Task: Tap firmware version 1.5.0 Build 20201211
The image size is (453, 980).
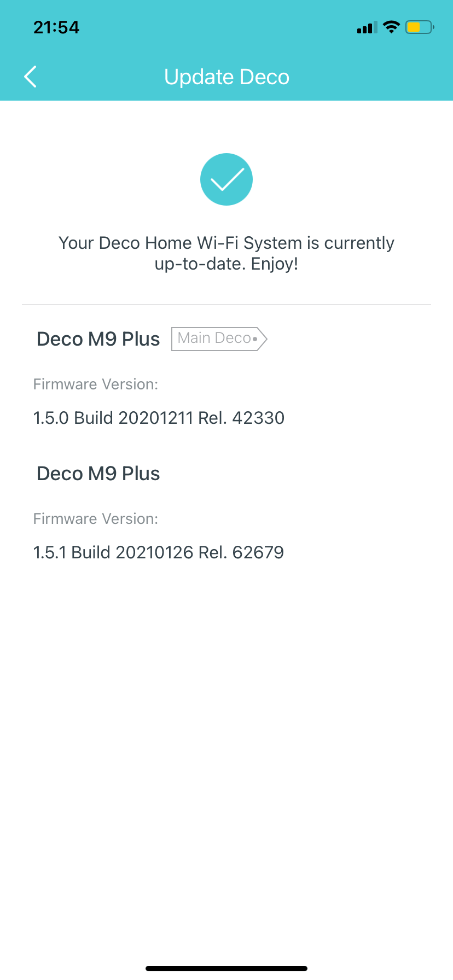Action: (x=159, y=417)
